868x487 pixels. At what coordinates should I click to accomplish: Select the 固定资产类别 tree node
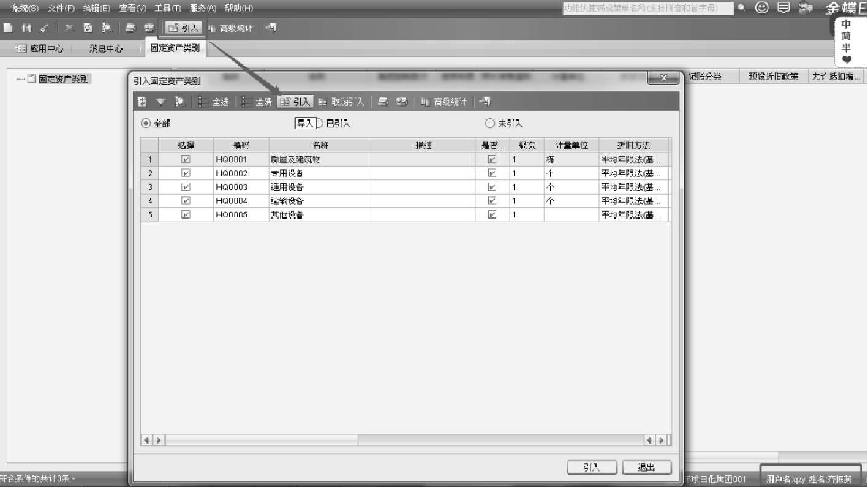(x=64, y=79)
